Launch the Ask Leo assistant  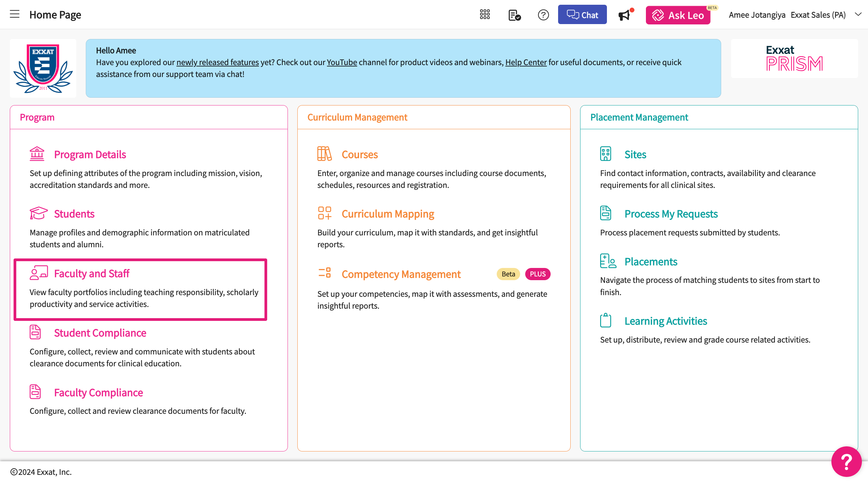(678, 15)
